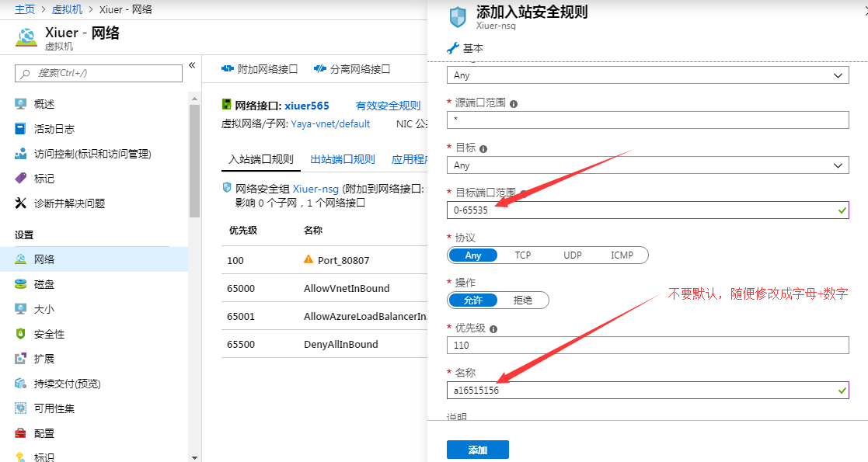Click 附加网络接口 toolbar button
The width and height of the screenshot is (868, 462).
[260, 68]
